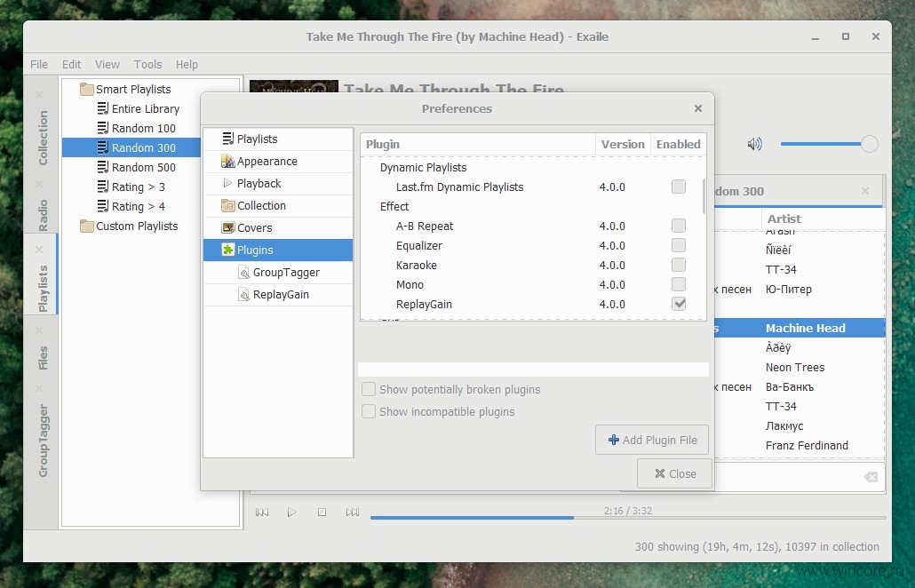Stop playback with the stop button
The image size is (915, 588).
322,513
